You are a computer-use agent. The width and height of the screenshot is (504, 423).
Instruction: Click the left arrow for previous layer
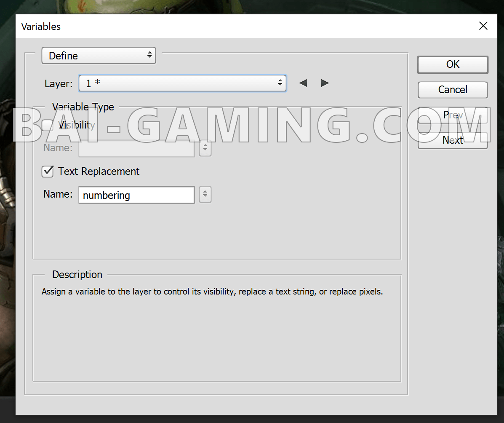(303, 83)
